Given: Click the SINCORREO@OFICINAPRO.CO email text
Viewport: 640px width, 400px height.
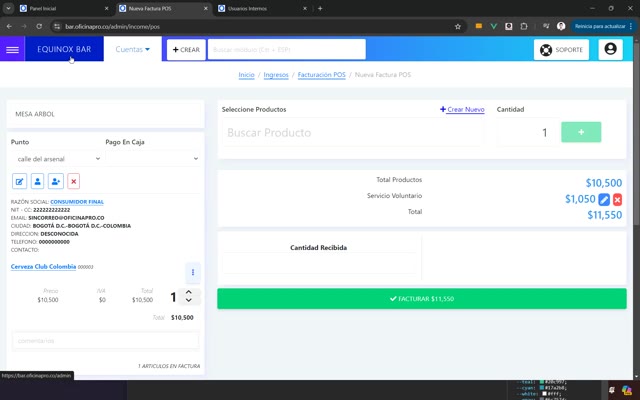Looking at the screenshot, I should coord(66,218).
